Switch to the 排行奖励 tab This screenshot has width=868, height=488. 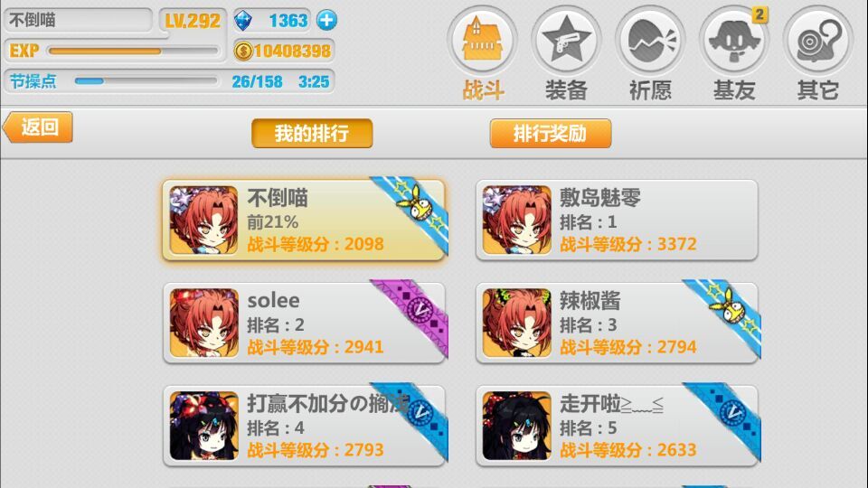pos(551,134)
